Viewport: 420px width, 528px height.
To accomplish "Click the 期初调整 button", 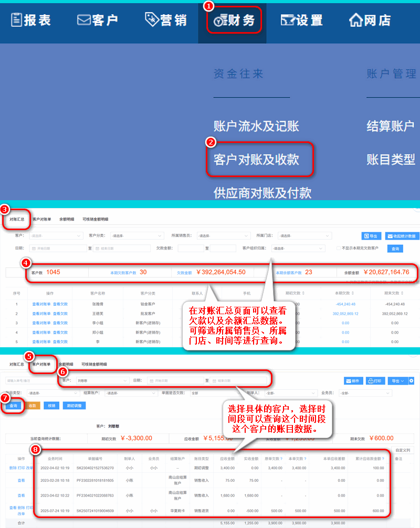I will tap(75, 406).
